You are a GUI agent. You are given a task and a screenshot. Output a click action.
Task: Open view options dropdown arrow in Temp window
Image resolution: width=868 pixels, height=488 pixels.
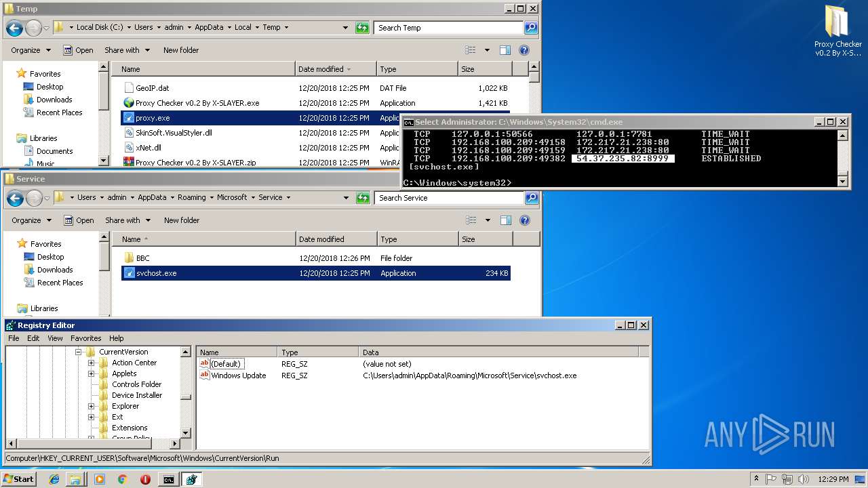[486, 50]
